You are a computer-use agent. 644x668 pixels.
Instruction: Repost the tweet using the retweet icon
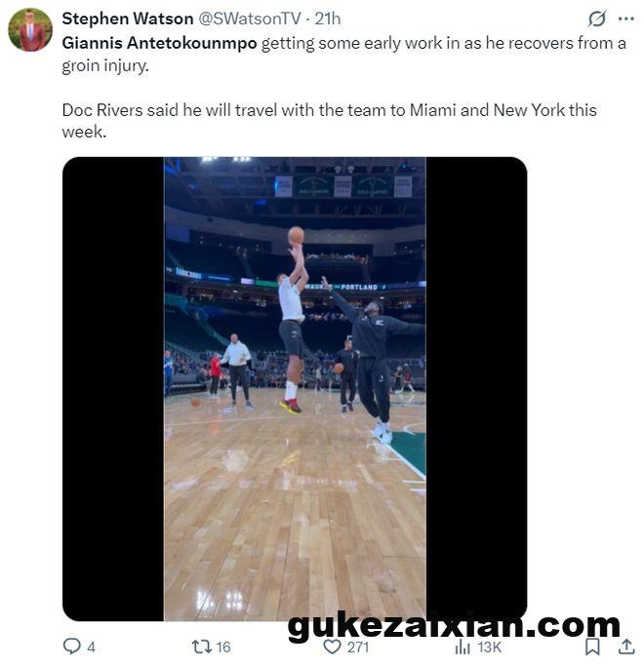tap(201, 646)
